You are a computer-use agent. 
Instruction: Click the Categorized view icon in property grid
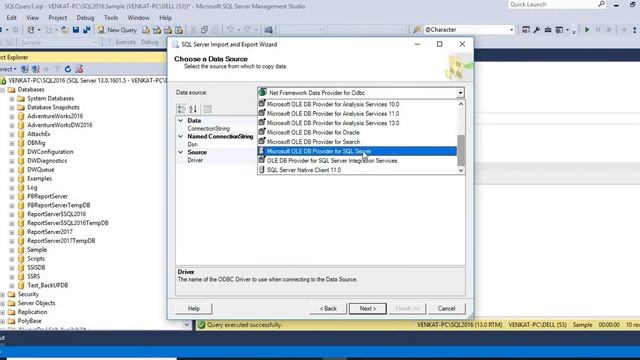181,109
